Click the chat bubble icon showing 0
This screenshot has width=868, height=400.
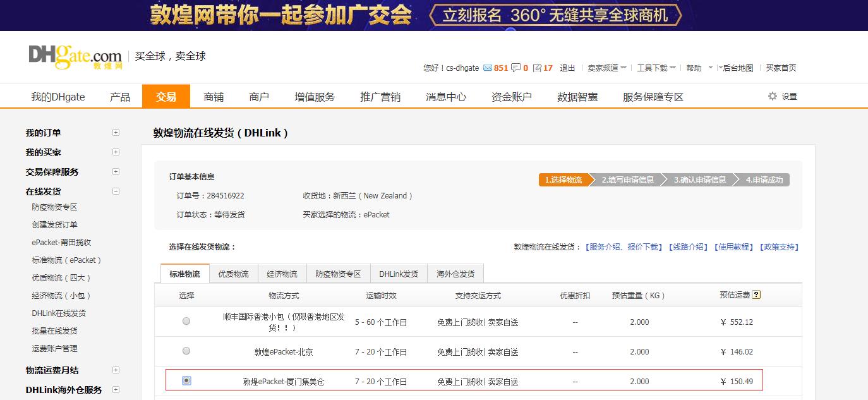click(515, 68)
